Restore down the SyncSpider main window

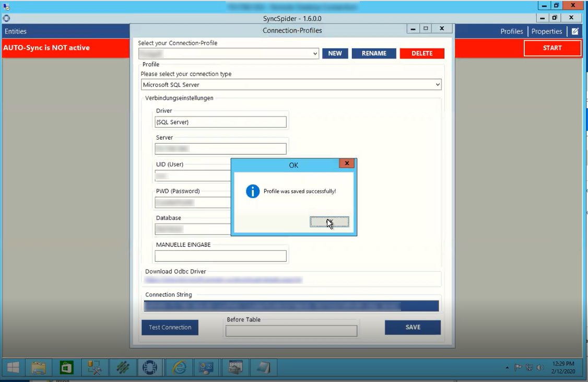pos(555,18)
